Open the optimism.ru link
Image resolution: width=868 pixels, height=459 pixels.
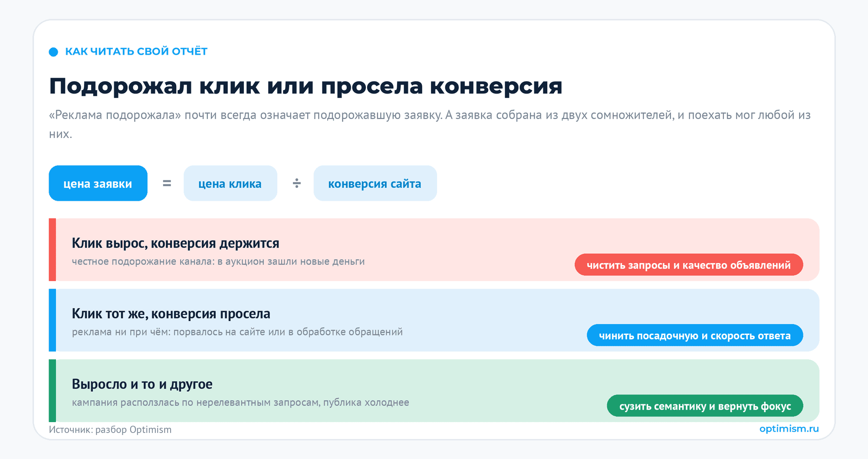[789, 429]
